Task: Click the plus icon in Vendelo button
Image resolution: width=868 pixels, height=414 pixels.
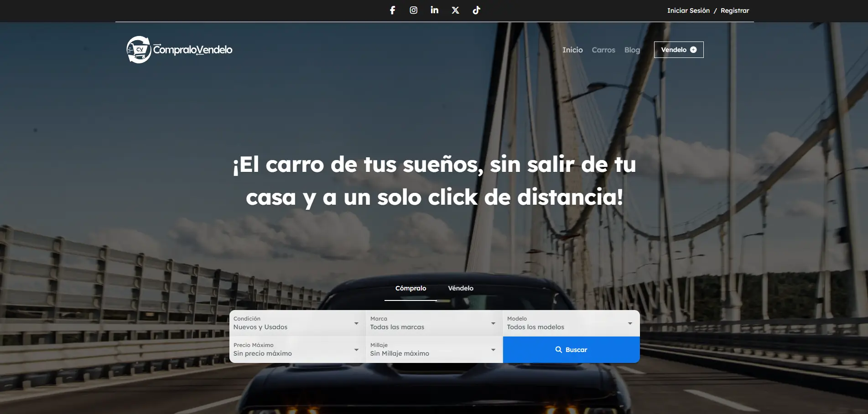Action: (x=693, y=50)
